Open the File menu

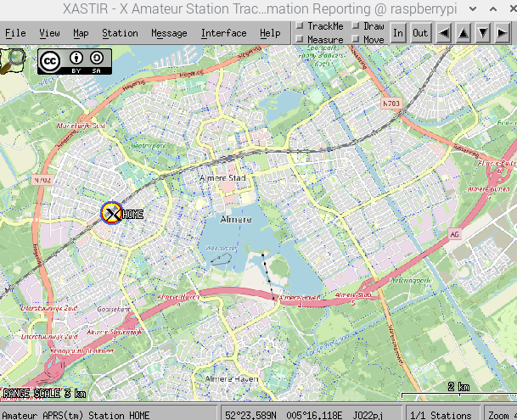tap(15, 33)
